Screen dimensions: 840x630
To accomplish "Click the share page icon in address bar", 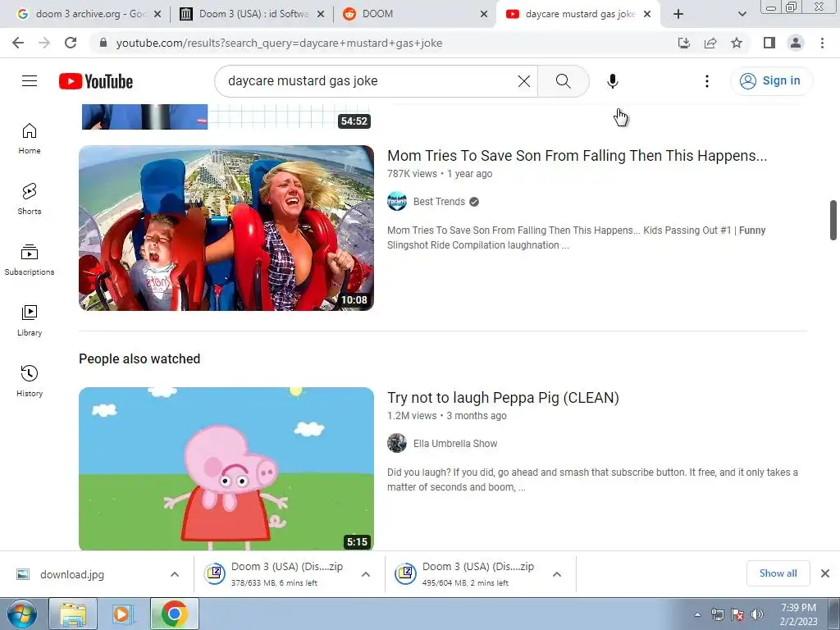I will click(x=710, y=43).
